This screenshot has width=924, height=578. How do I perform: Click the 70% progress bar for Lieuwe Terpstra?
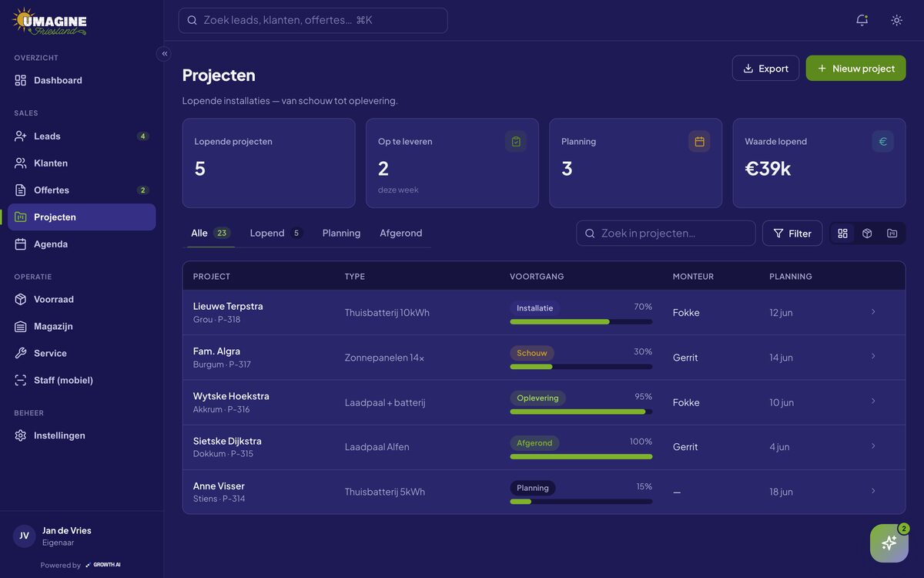[x=581, y=321]
